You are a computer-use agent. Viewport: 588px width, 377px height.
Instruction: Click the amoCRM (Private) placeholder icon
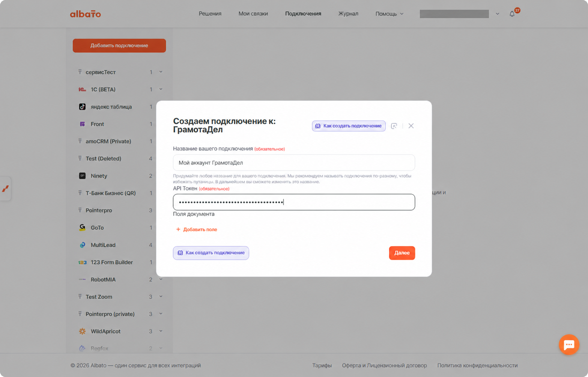80,141
